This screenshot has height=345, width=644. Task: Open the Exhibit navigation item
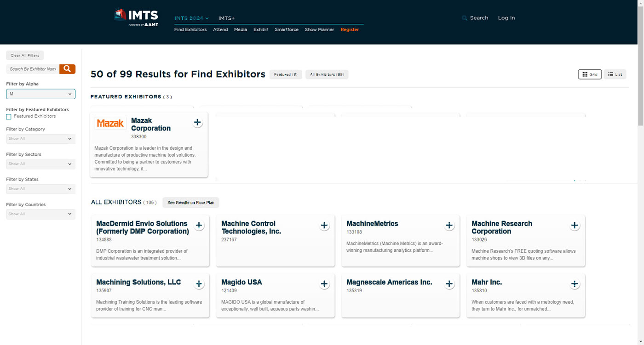click(x=261, y=29)
